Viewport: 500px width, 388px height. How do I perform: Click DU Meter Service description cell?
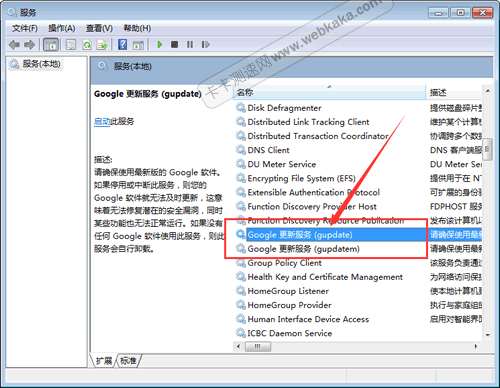[x=455, y=164]
